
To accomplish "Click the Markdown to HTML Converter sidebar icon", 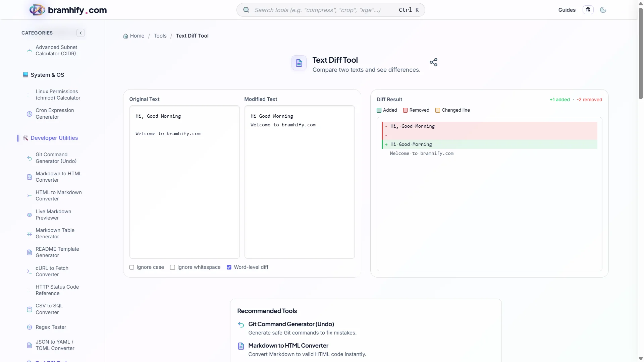I will coord(30,177).
